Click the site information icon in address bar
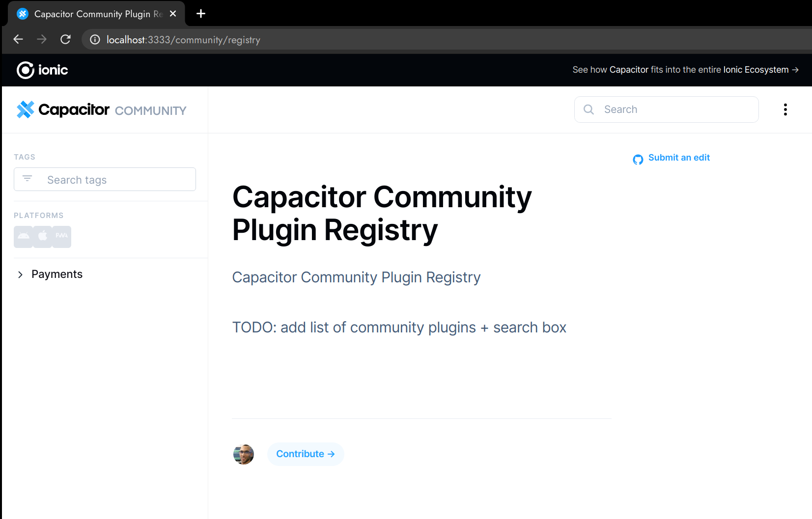The width and height of the screenshot is (812, 519). (x=95, y=40)
